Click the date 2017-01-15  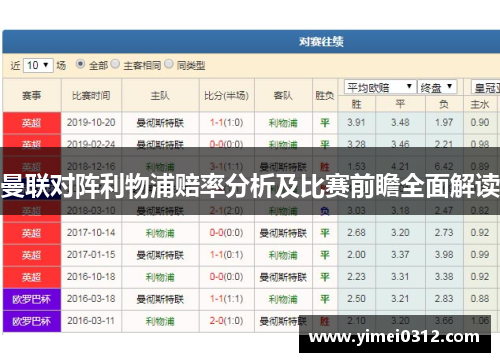point(91,255)
